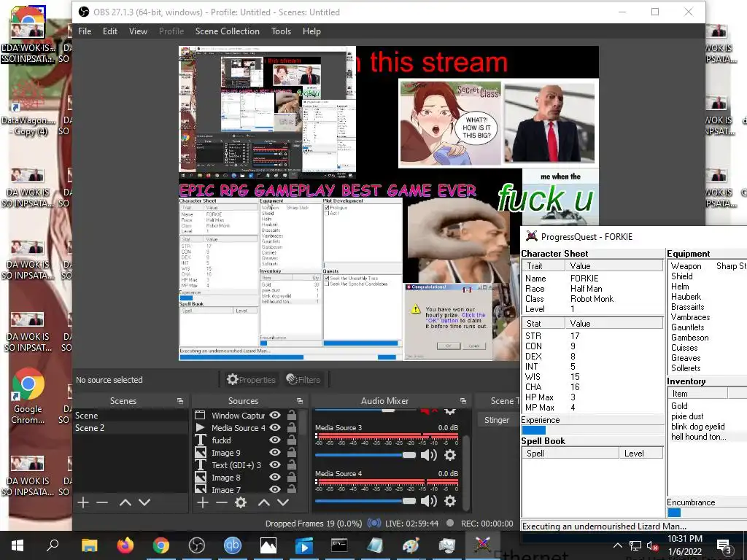
Task: Toggle visibility of Media Source 4 source
Action: (275, 427)
